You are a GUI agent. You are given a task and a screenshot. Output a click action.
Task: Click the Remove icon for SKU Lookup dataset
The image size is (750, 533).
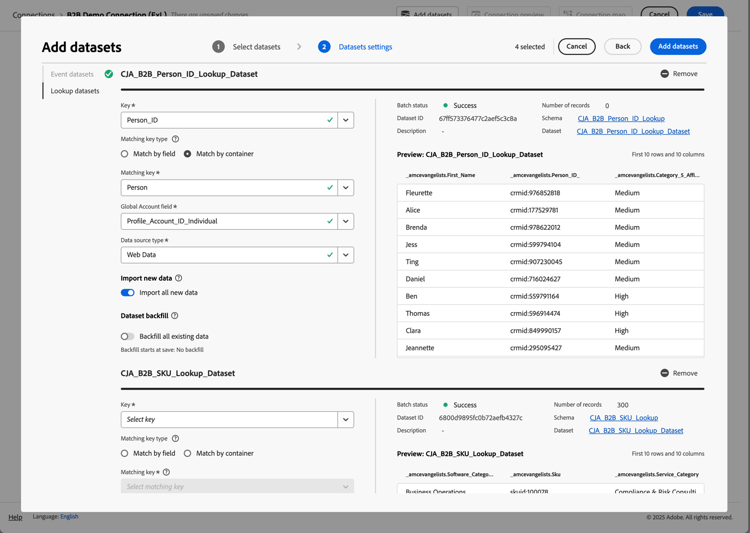[664, 373]
